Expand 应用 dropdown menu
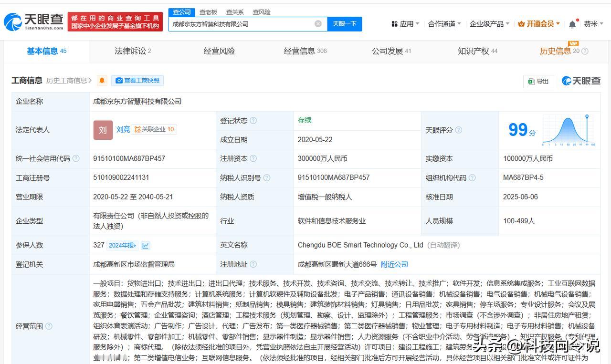611x364 pixels. (x=405, y=24)
